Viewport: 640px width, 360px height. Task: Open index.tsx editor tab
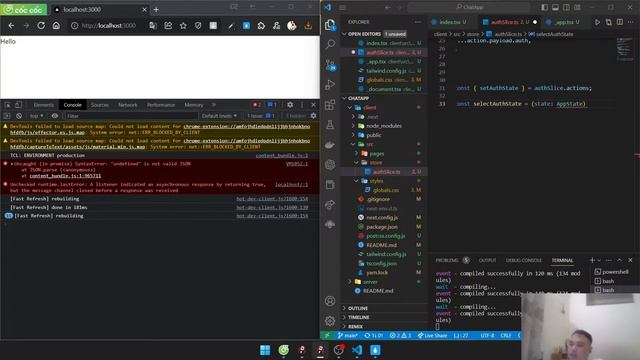point(450,22)
